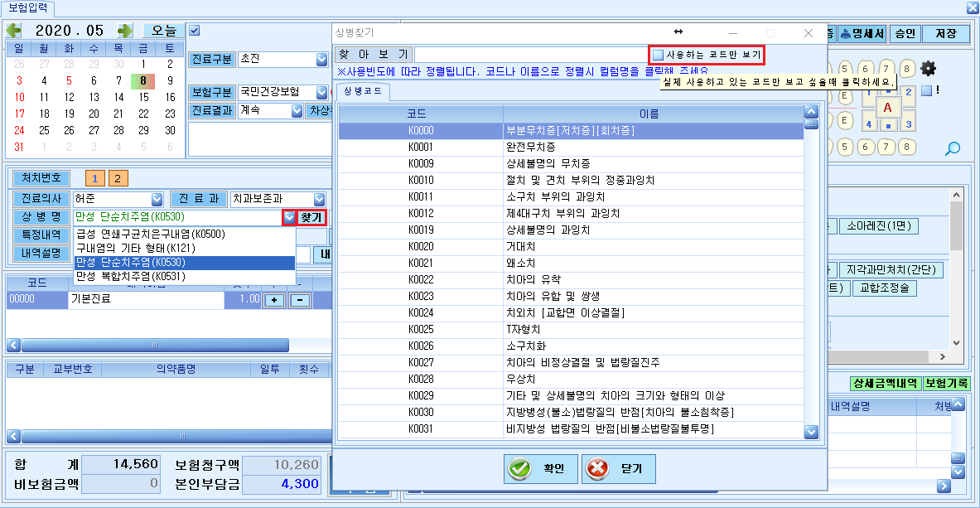Click the magnifier search icon
Screen dimensions: 980x508
click(953, 148)
